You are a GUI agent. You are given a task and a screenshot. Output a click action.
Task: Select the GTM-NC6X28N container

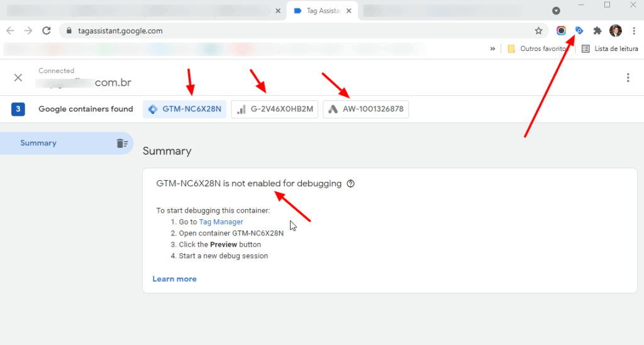[185, 109]
